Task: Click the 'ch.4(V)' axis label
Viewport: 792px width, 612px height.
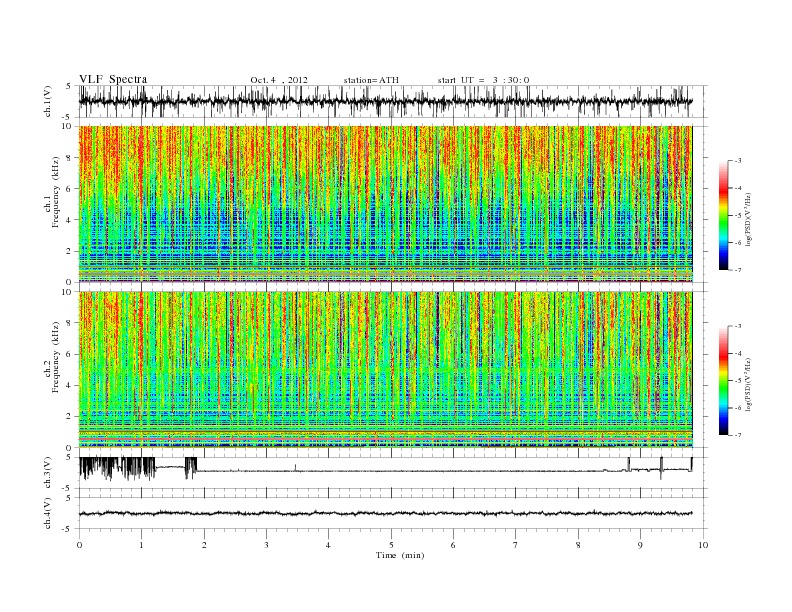Action: tap(48, 514)
